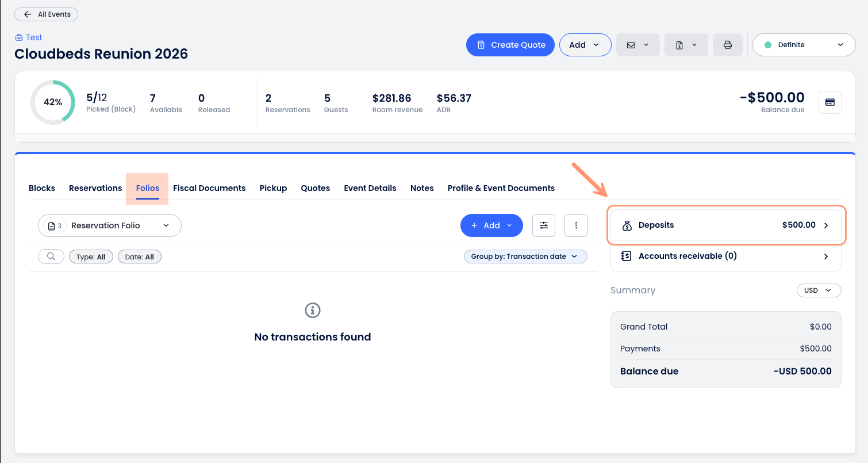Click the money bag Deposits icon
Screen dimensions: 868x463
coord(627,225)
